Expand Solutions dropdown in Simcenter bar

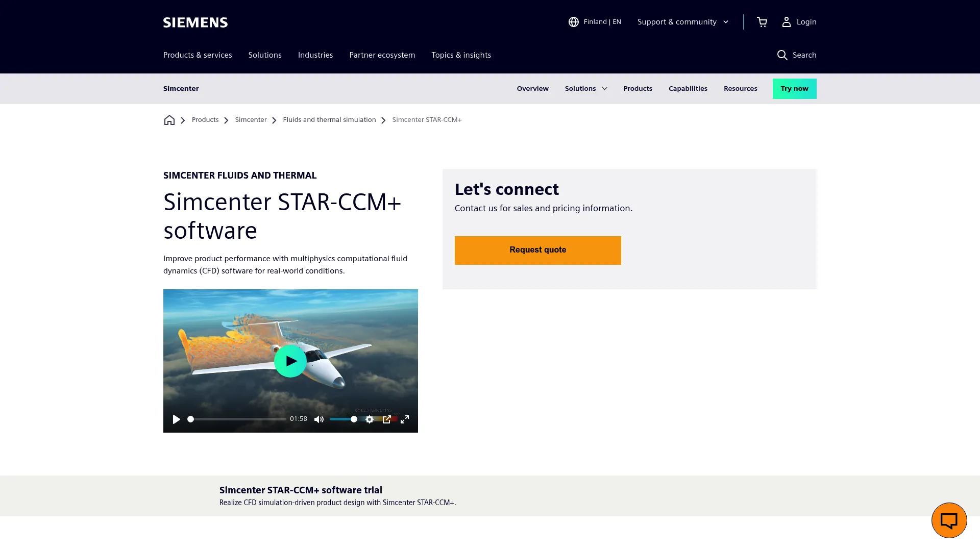tap(586, 89)
